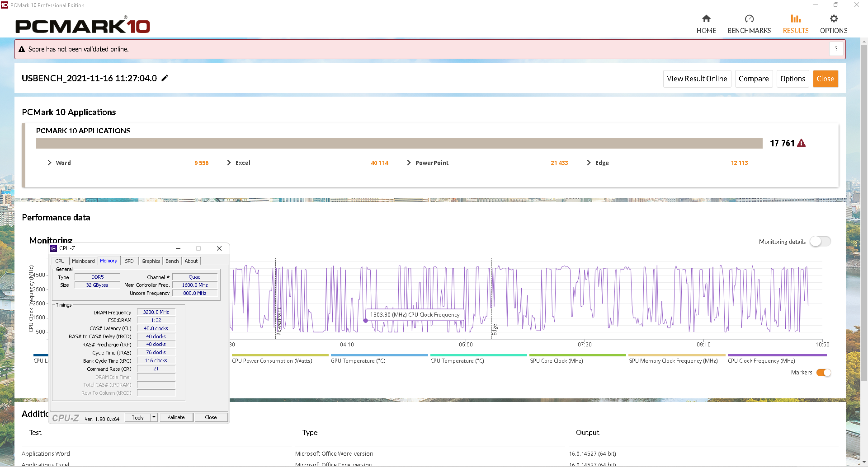Go to the Home section
Viewport: 868px width, 467px height.
(706, 23)
